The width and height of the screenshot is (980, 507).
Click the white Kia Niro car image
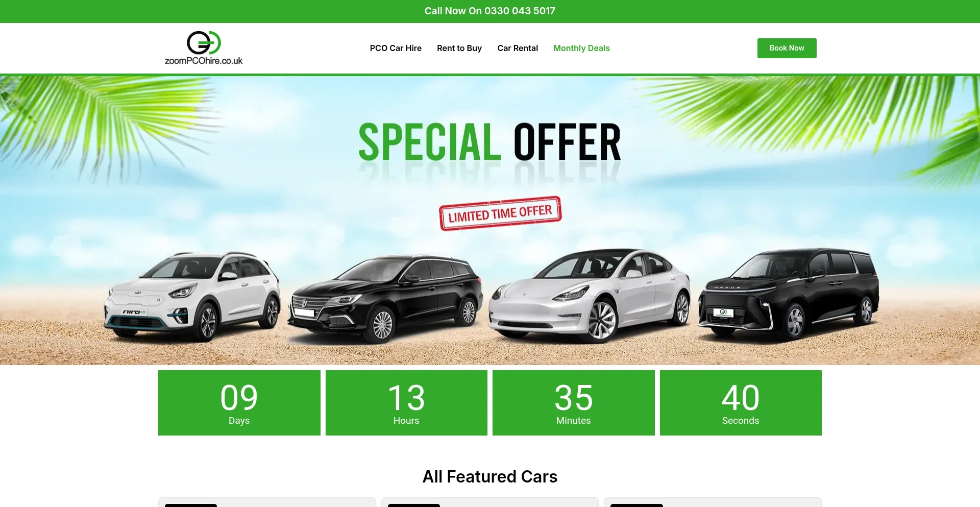pyautogui.click(x=192, y=296)
